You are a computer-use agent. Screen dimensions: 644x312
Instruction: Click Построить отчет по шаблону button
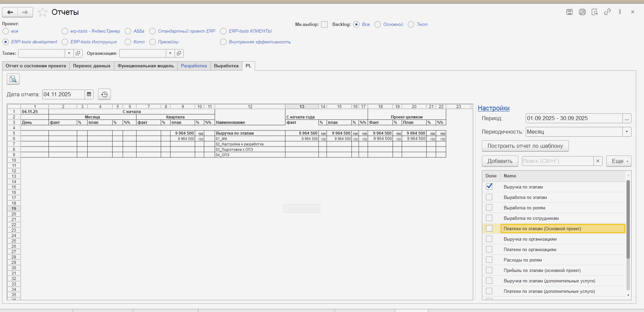tap(525, 146)
